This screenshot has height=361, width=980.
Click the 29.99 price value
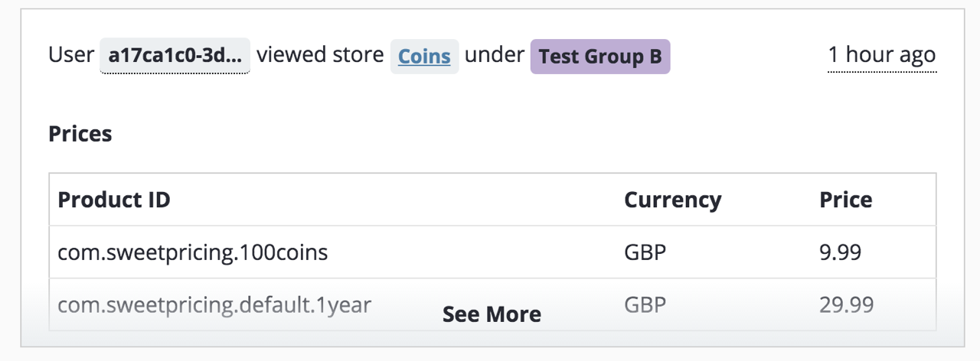[x=847, y=305]
